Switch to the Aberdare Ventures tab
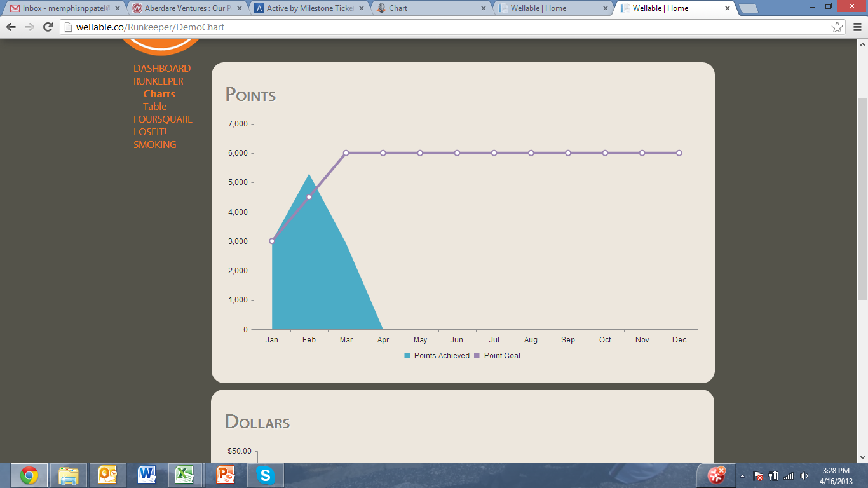The width and height of the screenshot is (868, 488). (186, 8)
